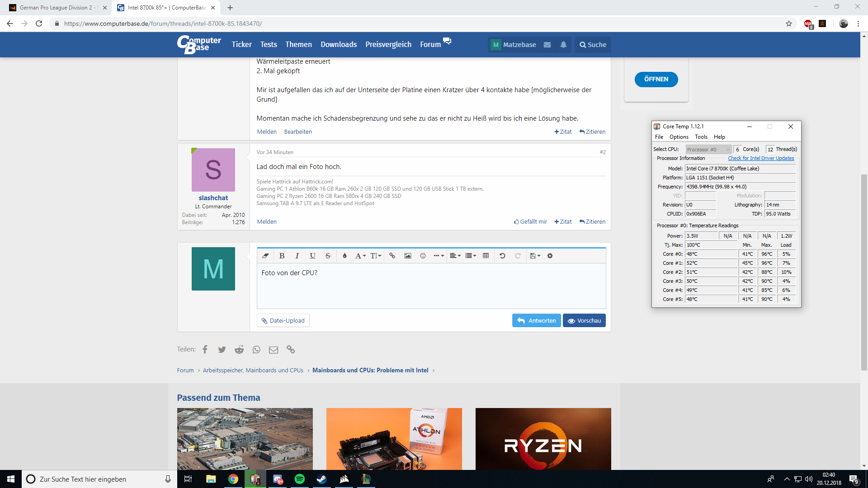Screen dimensions: 868x488
Task: Toggle strikethrough text formatting
Action: pos(328,256)
